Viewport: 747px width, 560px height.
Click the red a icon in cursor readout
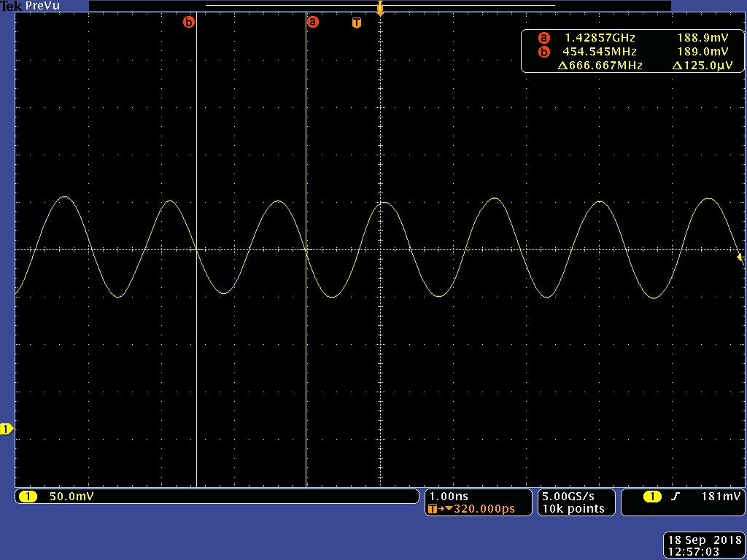point(543,38)
